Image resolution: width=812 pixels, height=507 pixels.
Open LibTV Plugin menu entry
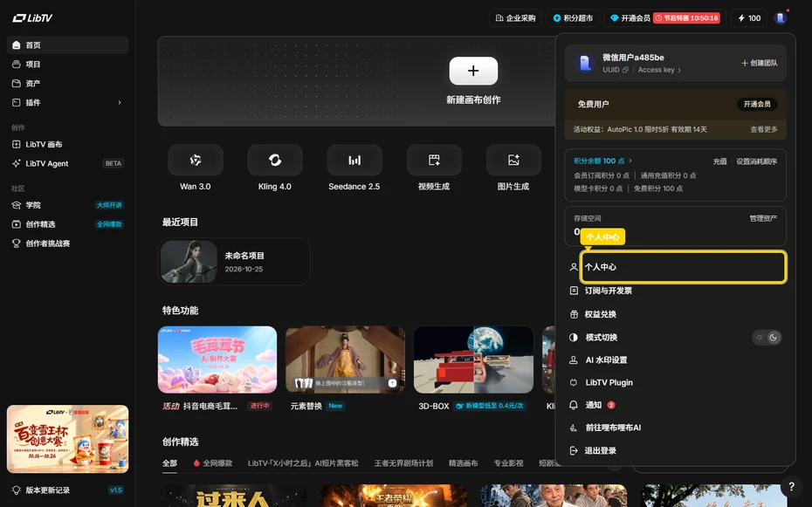pyautogui.click(x=675, y=382)
